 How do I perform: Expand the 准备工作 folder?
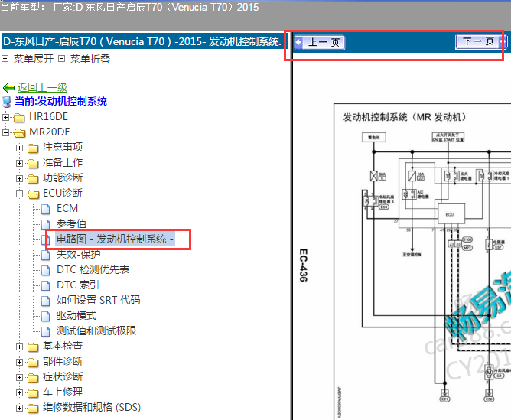coord(20,163)
